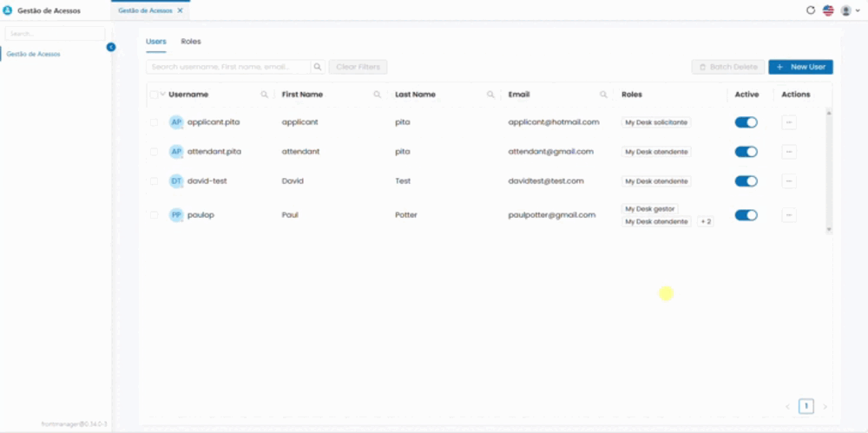Screen dimensions: 868x433
Task: Click the table's vertical scrollbar down arrow
Action: click(829, 229)
